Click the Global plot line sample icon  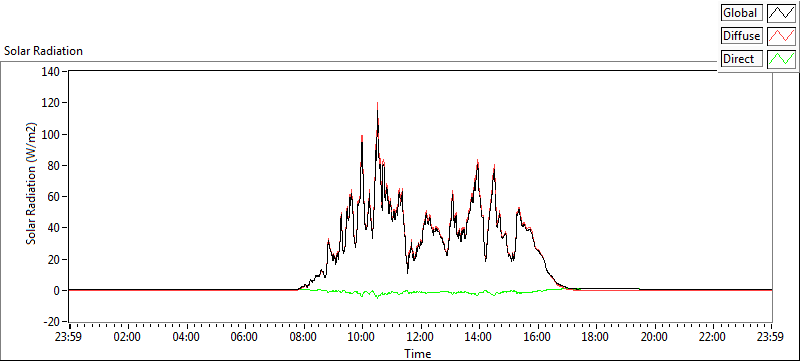pos(781,13)
